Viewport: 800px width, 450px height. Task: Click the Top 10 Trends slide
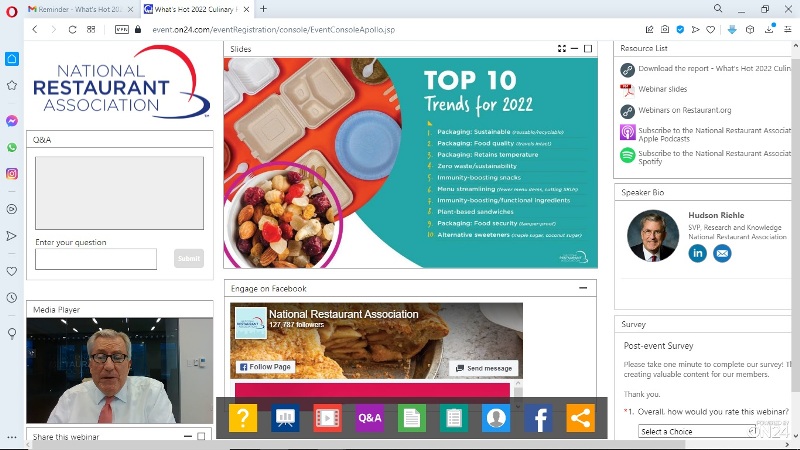coord(410,163)
